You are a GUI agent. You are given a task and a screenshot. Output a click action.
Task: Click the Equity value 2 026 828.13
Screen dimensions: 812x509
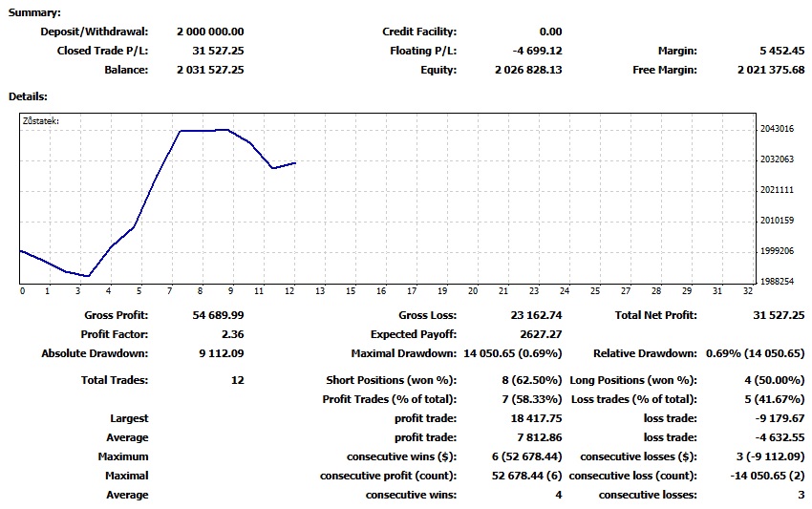point(528,70)
